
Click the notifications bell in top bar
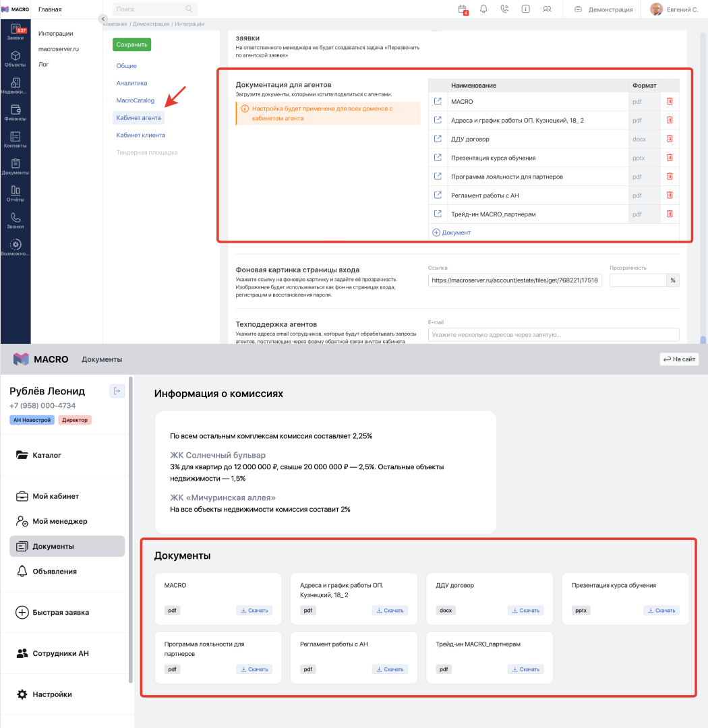point(483,9)
